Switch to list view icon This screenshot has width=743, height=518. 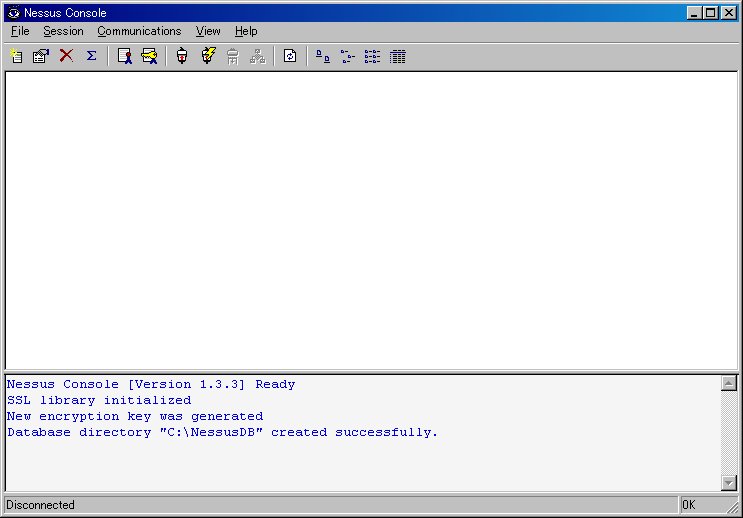(372, 56)
